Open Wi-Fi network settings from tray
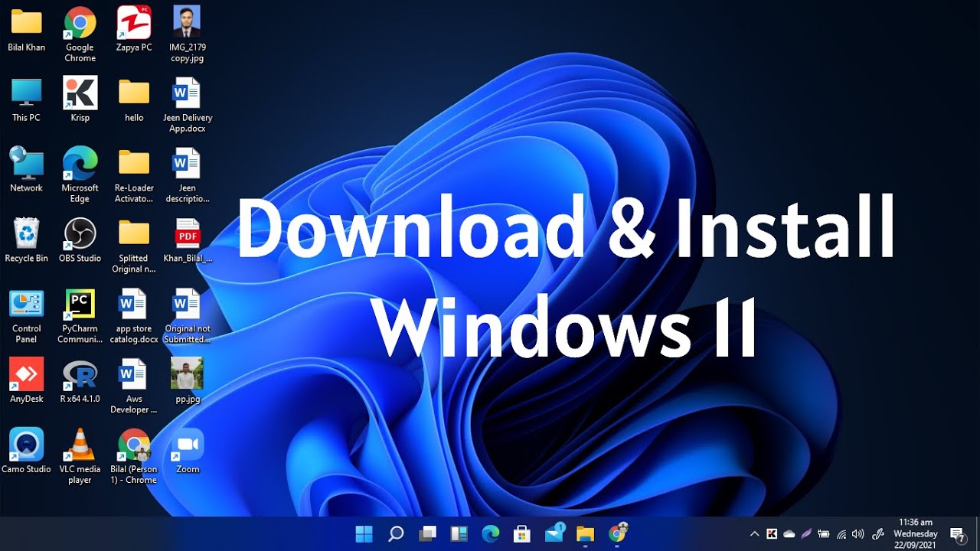 [x=841, y=534]
